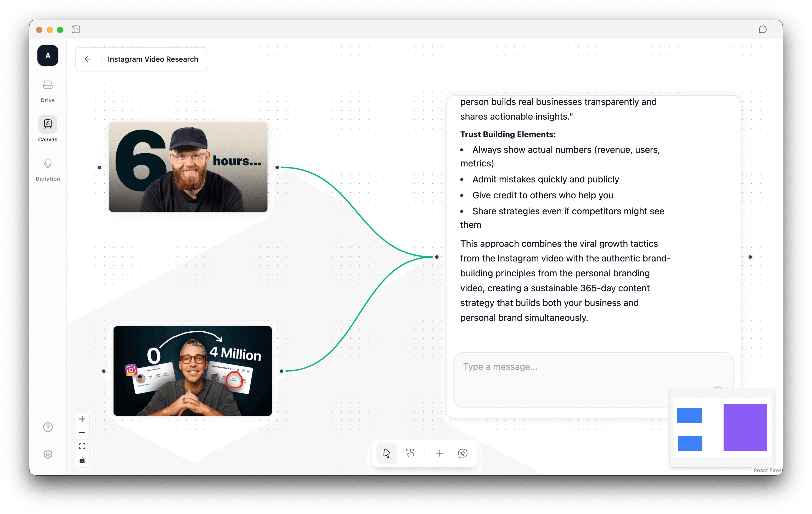The width and height of the screenshot is (812, 514).
Task: Open the chat bubble icon top right
Action: coord(763,29)
